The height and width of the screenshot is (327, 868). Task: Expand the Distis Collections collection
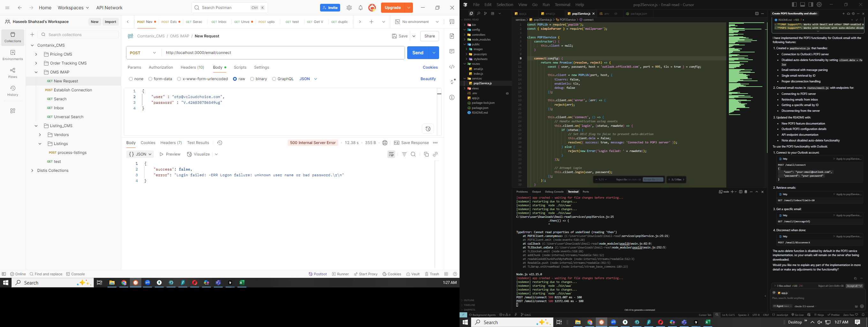click(32, 171)
